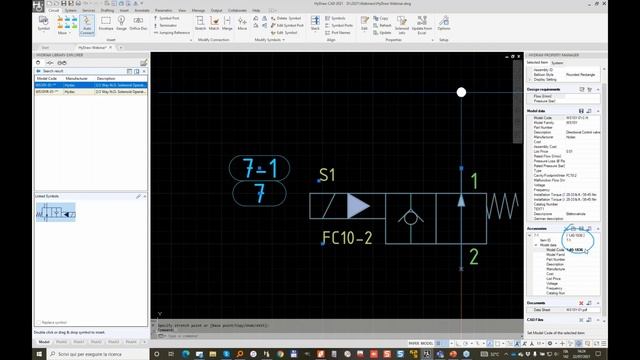Open the View ribbon tab
The image size is (640, 360).
pos(182,10)
